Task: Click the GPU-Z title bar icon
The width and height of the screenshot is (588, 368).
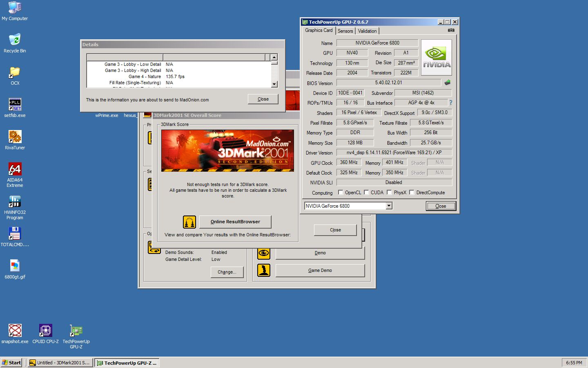Action: tap(305, 22)
